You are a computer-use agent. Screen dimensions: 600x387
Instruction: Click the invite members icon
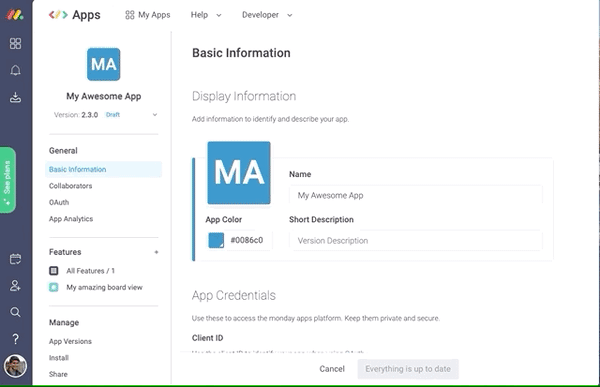[15, 286]
